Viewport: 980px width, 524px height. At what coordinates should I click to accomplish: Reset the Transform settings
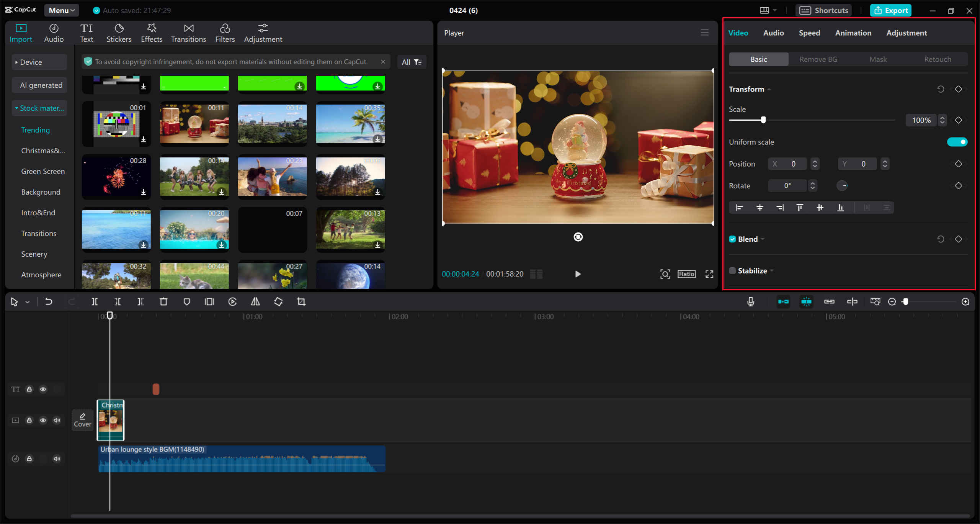click(x=941, y=89)
